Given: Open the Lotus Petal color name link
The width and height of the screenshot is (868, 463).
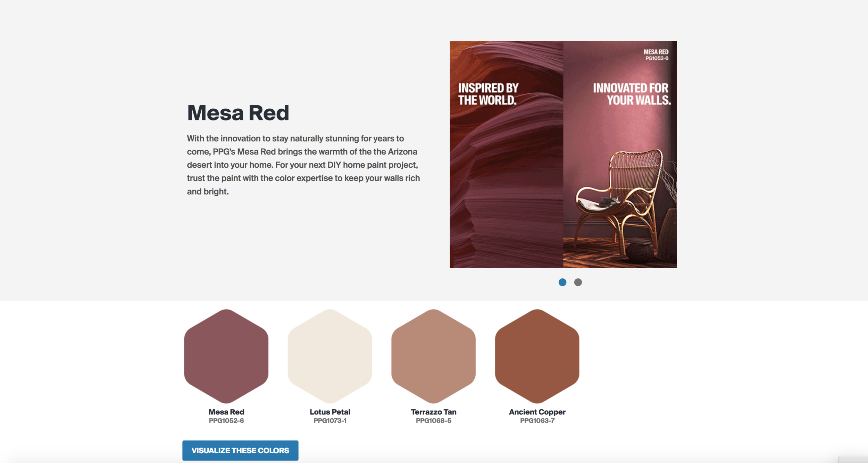Looking at the screenshot, I should pos(329,412).
